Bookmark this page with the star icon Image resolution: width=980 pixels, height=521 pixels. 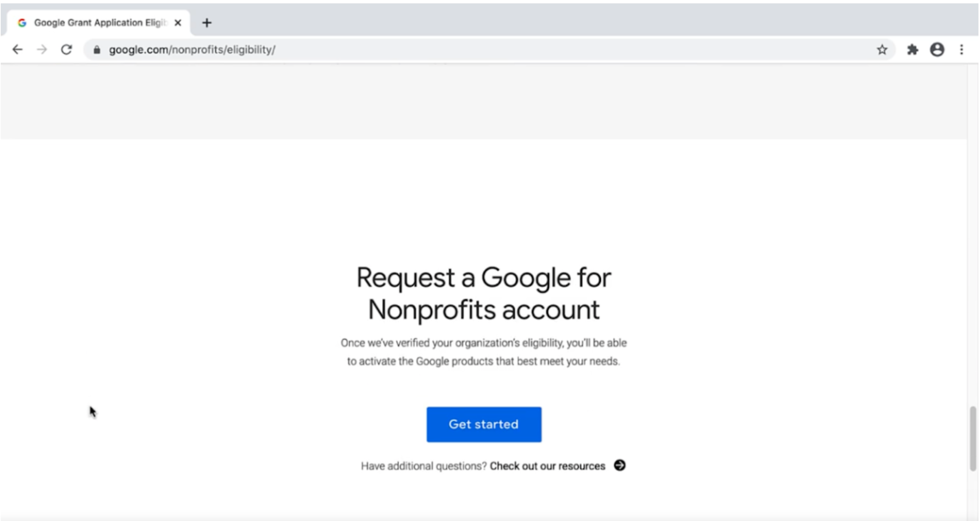click(x=882, y=50)
